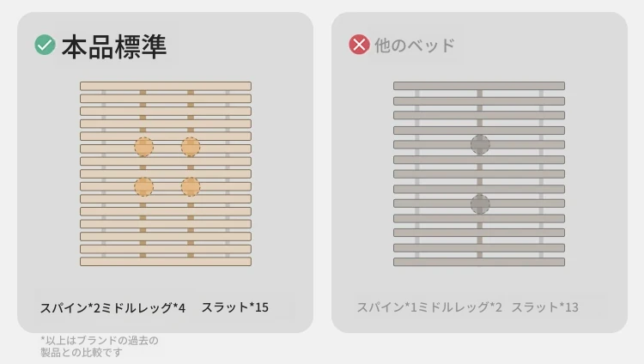
Task: Click the lower gray leg circle
Action: pyautogui.click(x=480, y=204)
